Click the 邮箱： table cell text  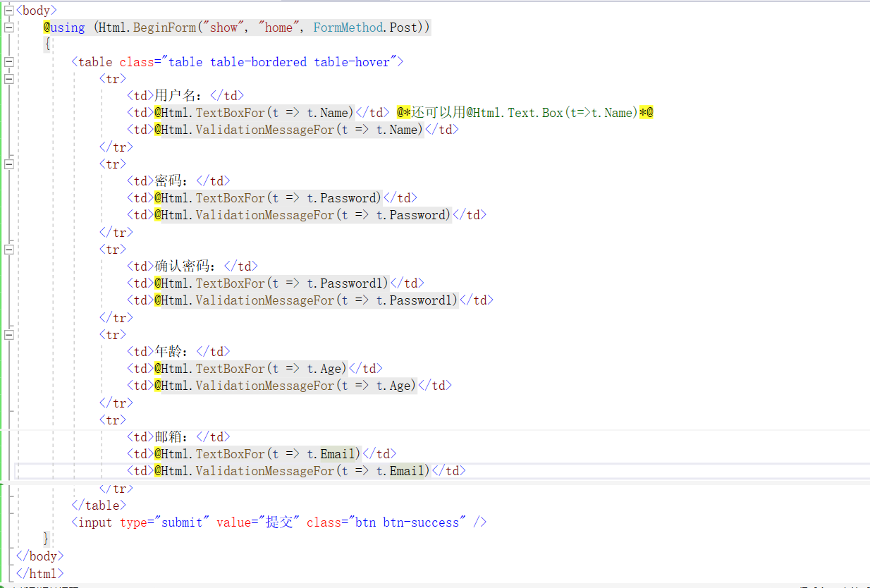tap(175, 437)
